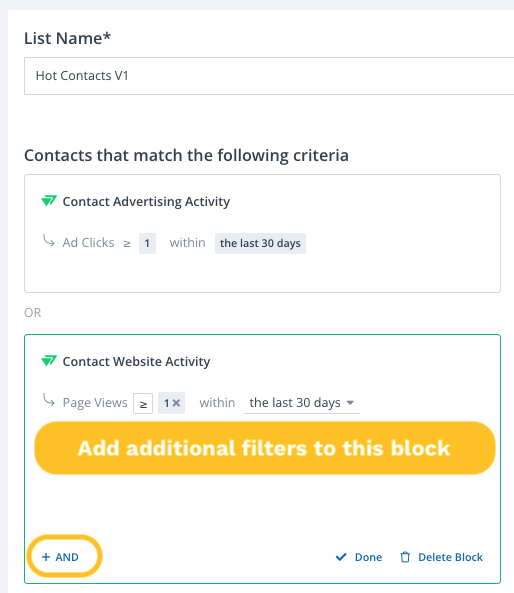514x593 pixels.
Task: Click Done to finish editing block
Action: (359, 557)
